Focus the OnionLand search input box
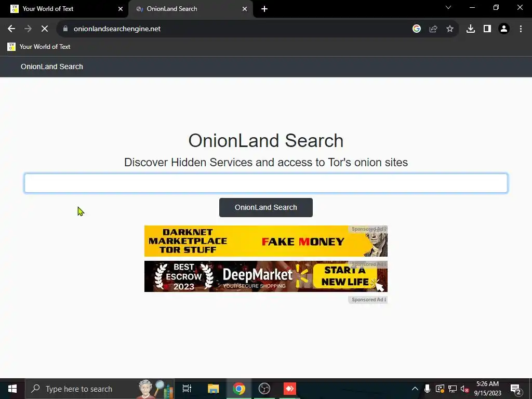This screenshot has height=399, width=532. pyautogui.click(x=266, y=183)
